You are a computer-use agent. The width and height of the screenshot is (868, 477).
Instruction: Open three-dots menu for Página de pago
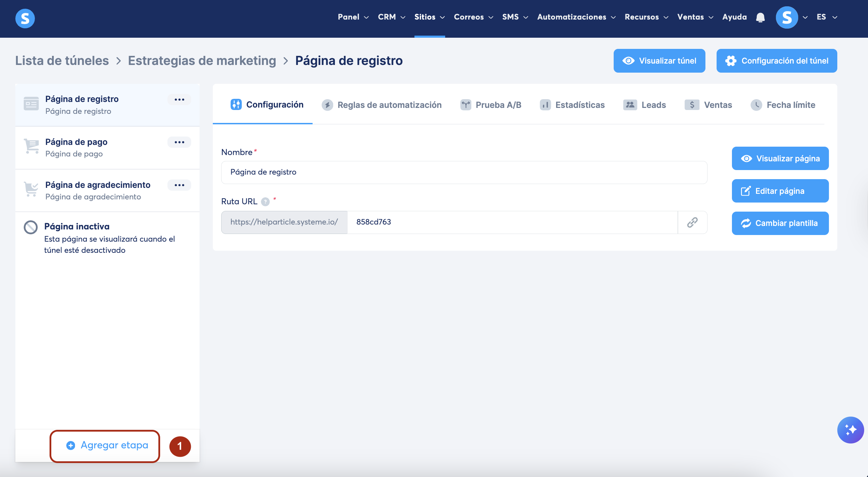pyautogui.click(x=179, y=142)
